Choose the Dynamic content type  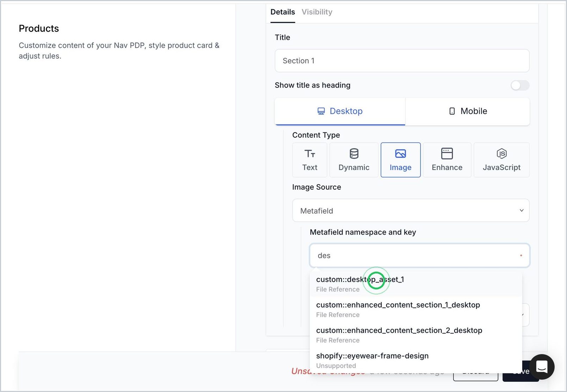pos(354,160)
